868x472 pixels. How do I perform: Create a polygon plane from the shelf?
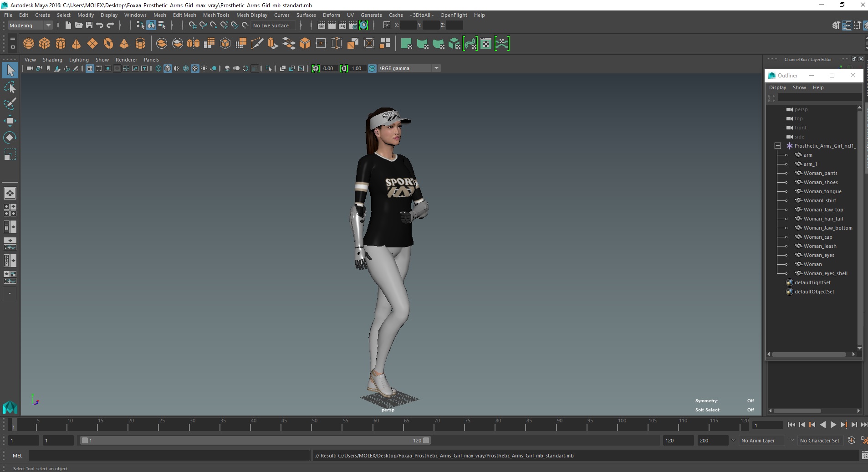click(92, 43)
